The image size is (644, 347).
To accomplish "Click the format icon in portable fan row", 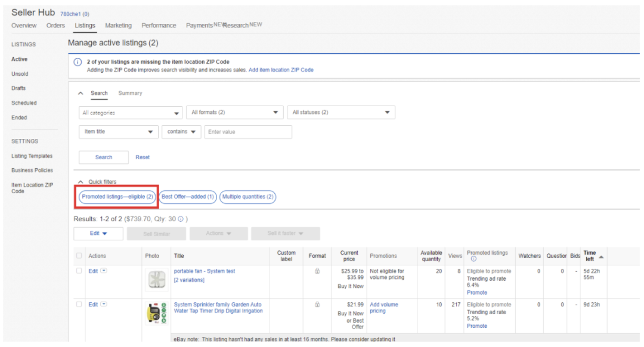I will 317,271.
